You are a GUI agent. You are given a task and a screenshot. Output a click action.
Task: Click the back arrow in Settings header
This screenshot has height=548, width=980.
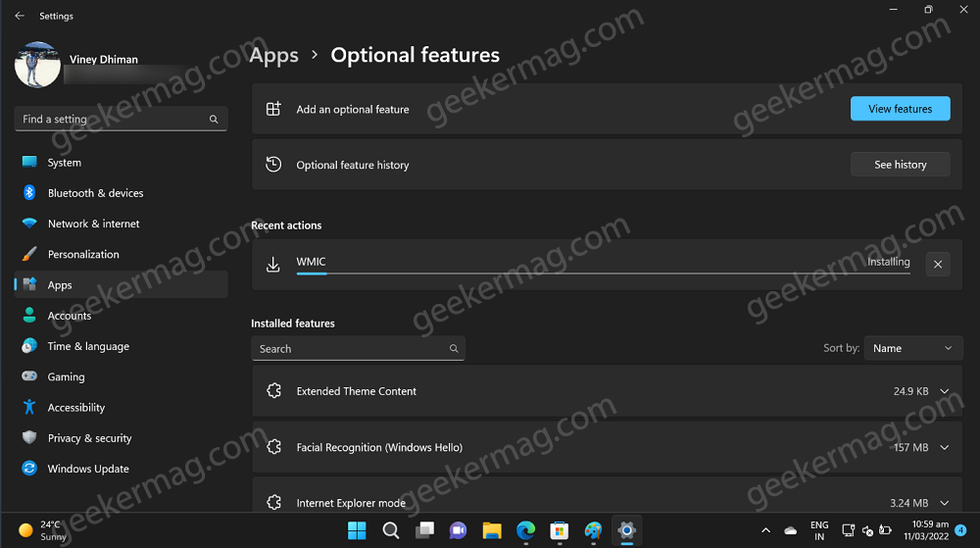[x=20, y=16]
